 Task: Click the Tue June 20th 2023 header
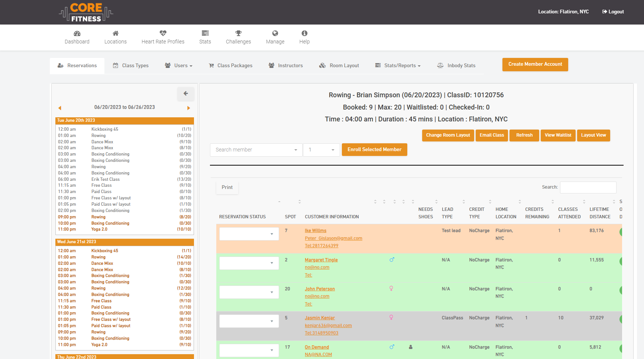point(124,121)
